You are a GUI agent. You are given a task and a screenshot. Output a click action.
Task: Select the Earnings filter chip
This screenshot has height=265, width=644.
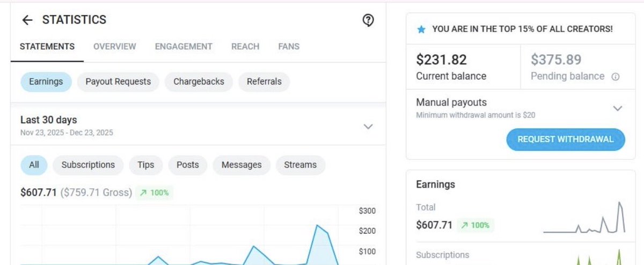(x=46, y=82)
